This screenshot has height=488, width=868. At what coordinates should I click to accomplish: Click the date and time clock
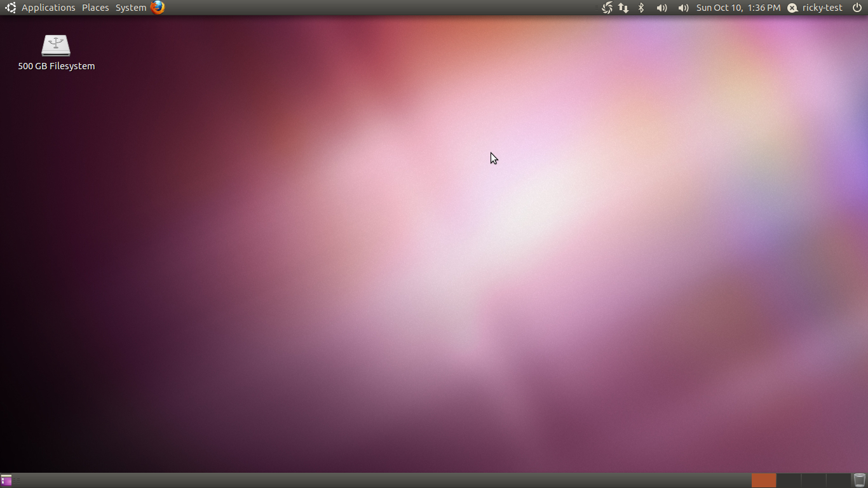click(x=738, y=8)
